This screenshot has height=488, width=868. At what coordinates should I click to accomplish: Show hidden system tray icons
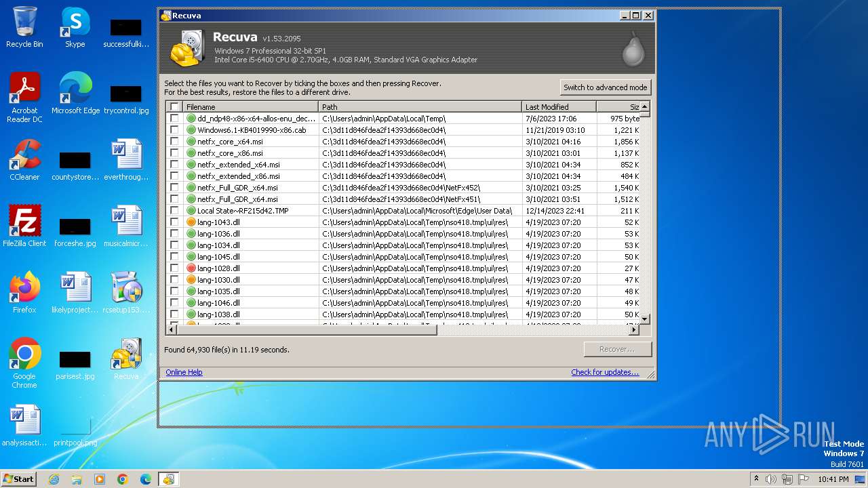[x=756, y=479]
